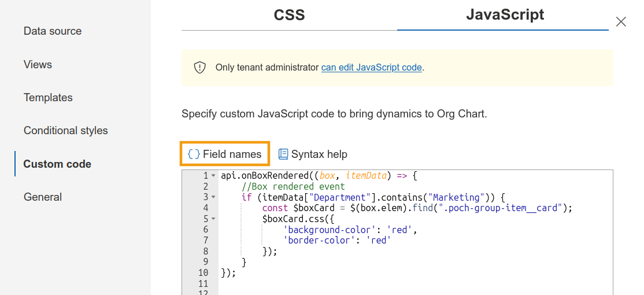Image resolution: width=644 pixels, height=295 pixels.
Task: Place cursor on 'api.onBoxRendered' code
Action: [x=264, y=176]
